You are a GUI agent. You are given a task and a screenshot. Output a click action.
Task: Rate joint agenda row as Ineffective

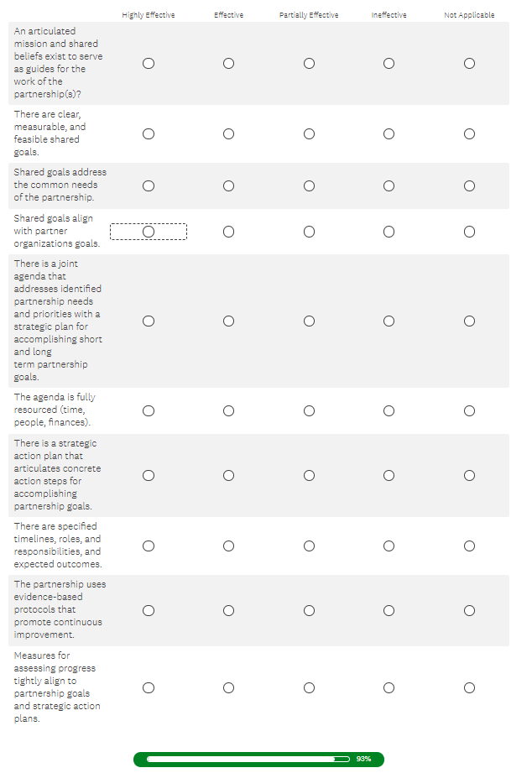[389, 321]
